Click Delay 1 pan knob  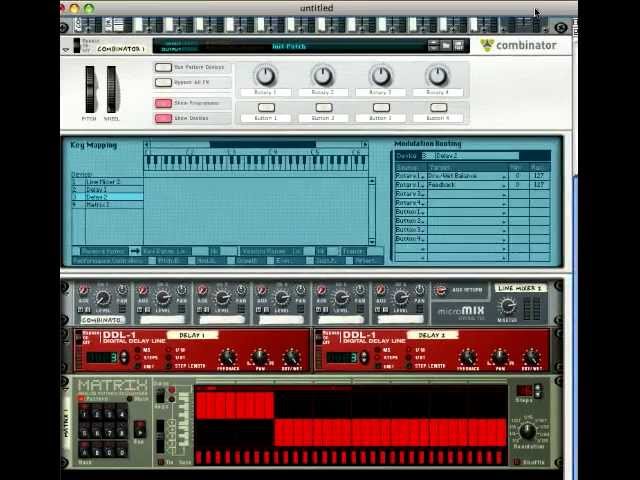260,357
